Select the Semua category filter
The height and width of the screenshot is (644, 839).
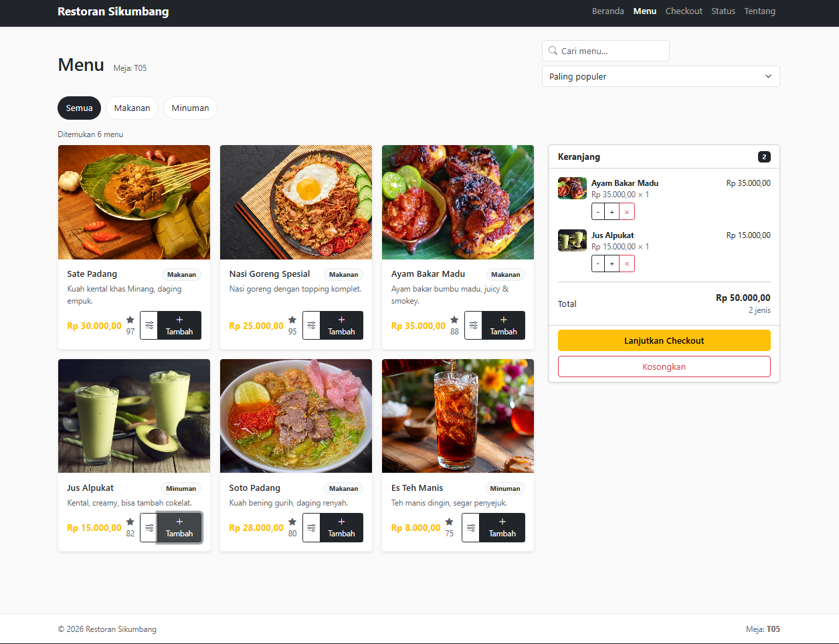(79, 108)
